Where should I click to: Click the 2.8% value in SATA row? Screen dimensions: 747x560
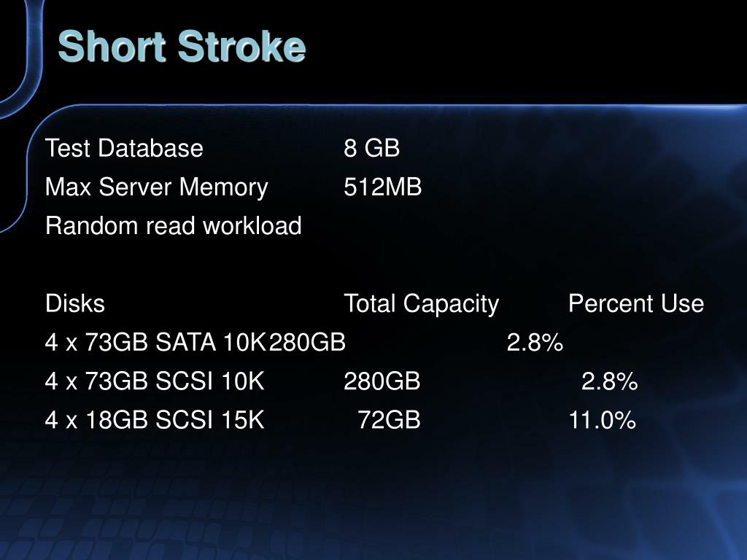[x=535, y=343]
